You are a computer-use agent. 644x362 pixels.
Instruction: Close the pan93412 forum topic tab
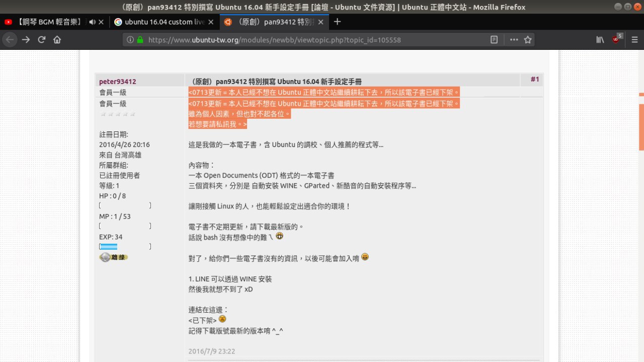(x=320, y=22)
